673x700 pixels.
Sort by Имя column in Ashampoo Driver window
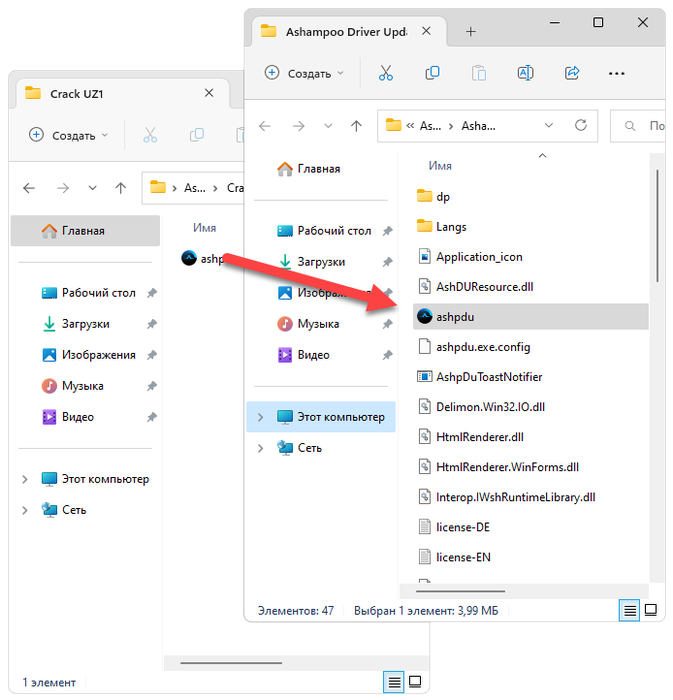(440, 166)
